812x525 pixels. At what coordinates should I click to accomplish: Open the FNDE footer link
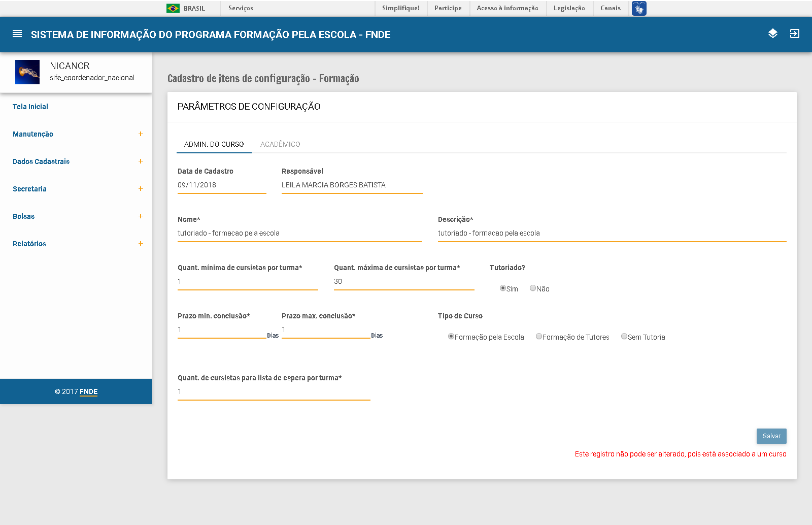[88, 391]
